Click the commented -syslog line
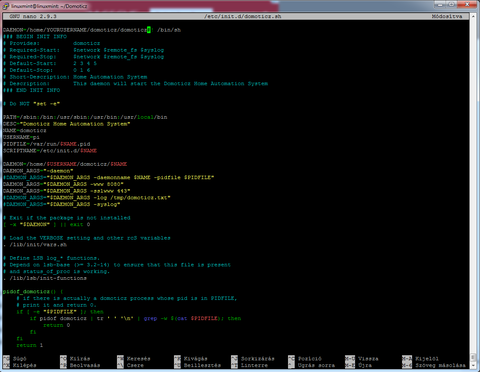The image size is (480, 372). point(62,204)
